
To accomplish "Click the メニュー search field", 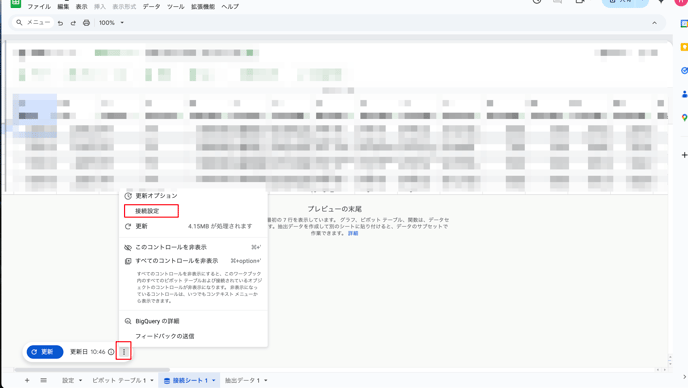I will tap(33, 22).
